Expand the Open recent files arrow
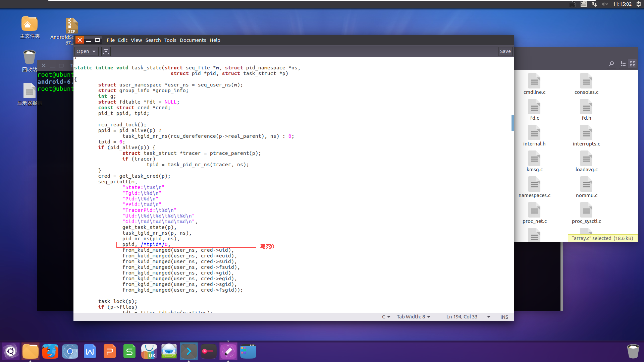This screenshot has height=362, width=644. point(94,51)
